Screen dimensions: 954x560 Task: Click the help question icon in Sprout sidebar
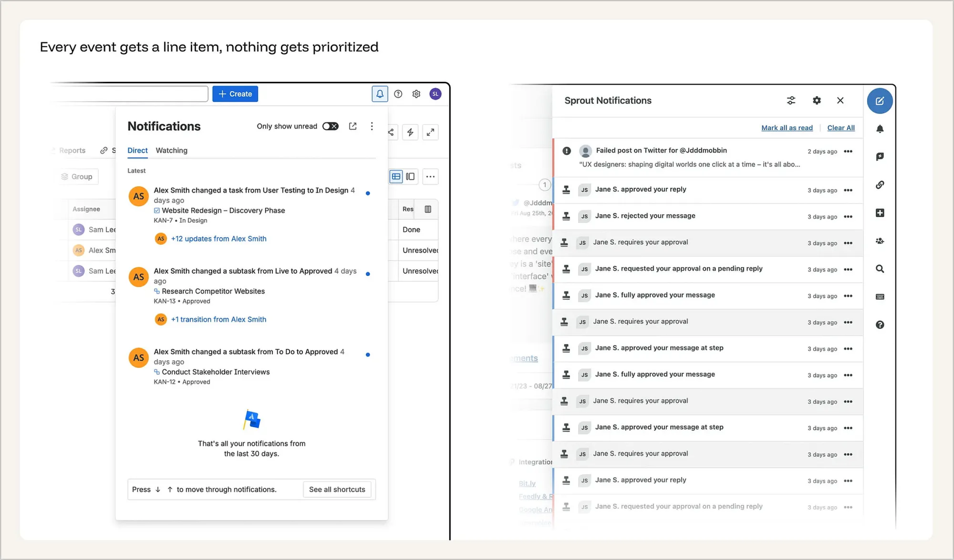tap(880, 325)
